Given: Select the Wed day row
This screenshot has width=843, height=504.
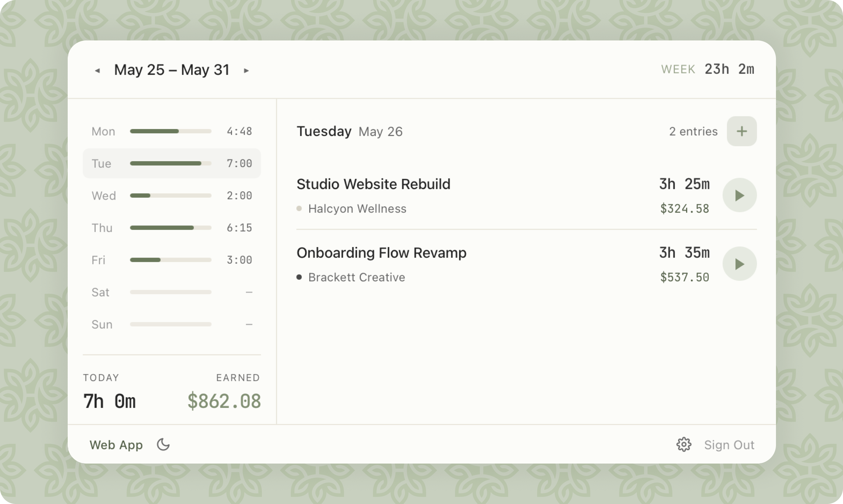Looking at the screenshot, I should coord(172,196).
